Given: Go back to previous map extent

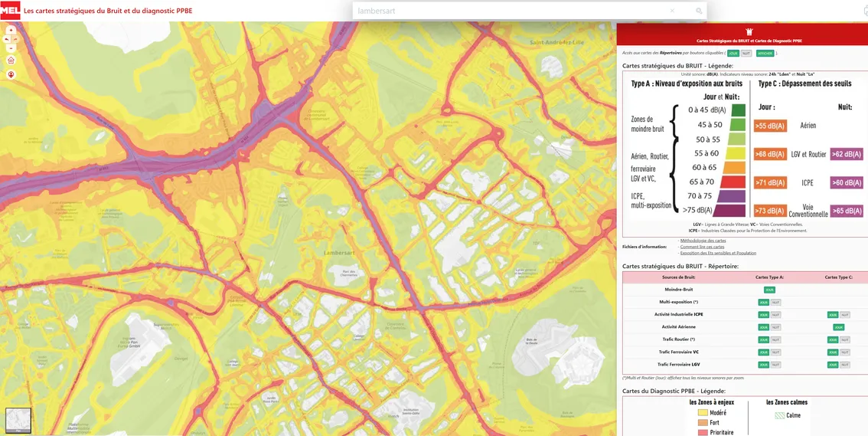Looking at the screenshot, I should [x=7, y=39].
